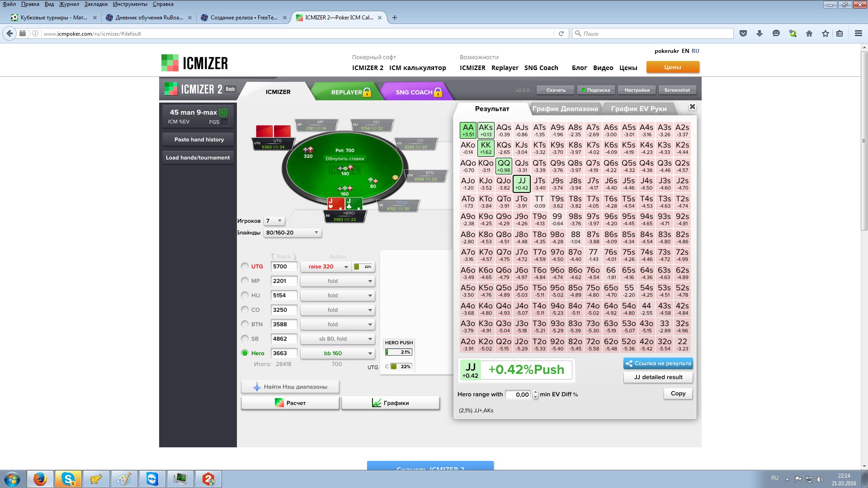Open the Pocket icon in toolbar
The width and height of the screenshot is (868, 488).
(743, 33)
